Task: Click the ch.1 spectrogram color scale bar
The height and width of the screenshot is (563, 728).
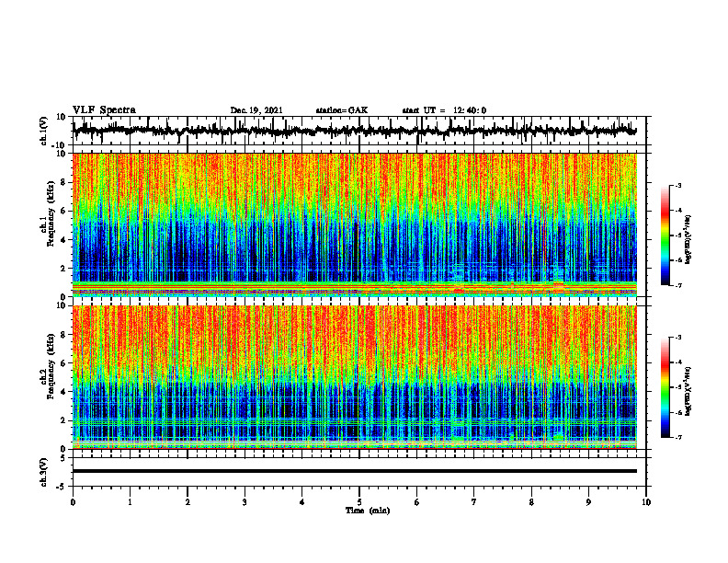Action: point(665,236)
